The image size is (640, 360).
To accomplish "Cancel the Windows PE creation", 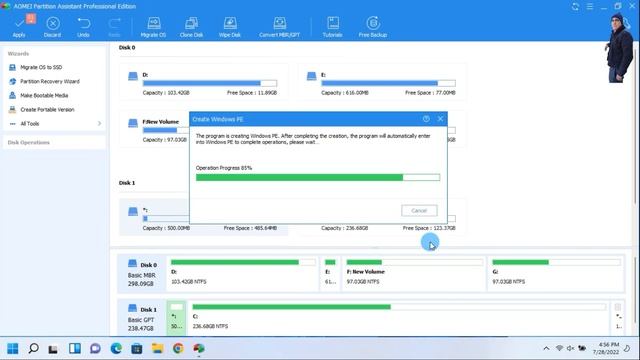I will point(419,211).
